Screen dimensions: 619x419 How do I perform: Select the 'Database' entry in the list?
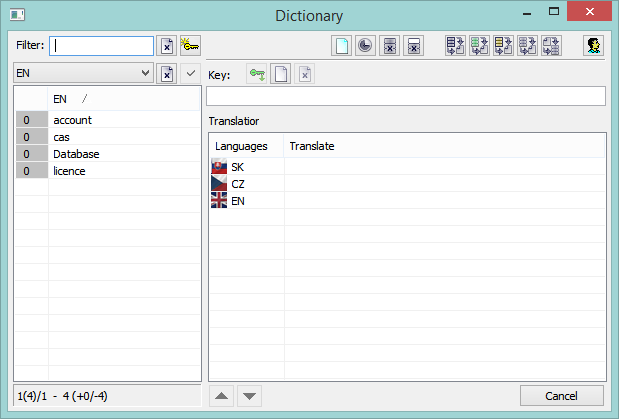(76, 154)
